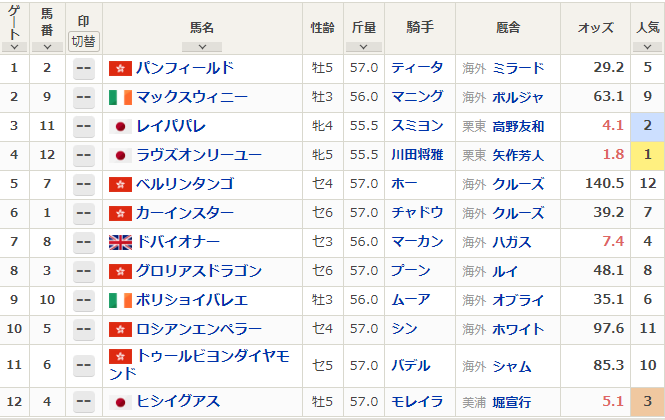Click Irish flag next to マックスウィニー

[x=120, y=97]
